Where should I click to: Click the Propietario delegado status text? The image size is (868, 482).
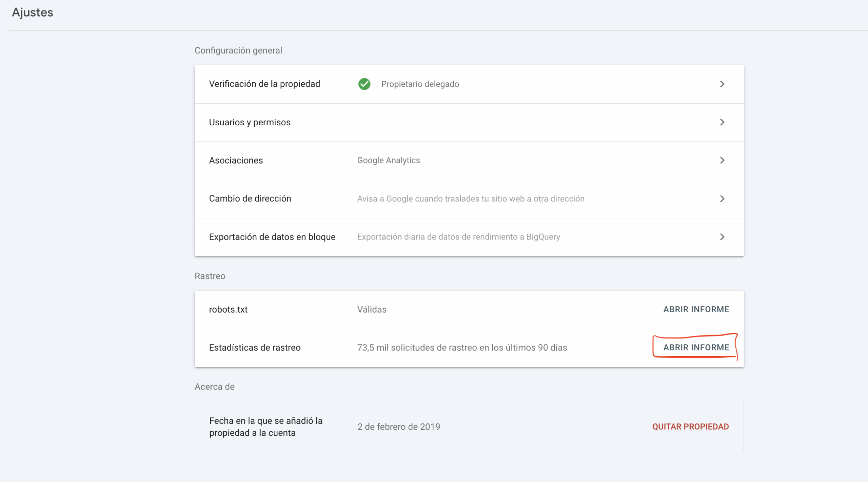coord(420,84)
